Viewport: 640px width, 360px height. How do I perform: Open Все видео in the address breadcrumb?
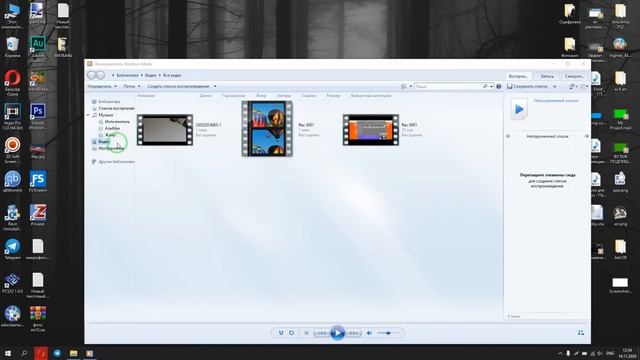click(172, 76)
